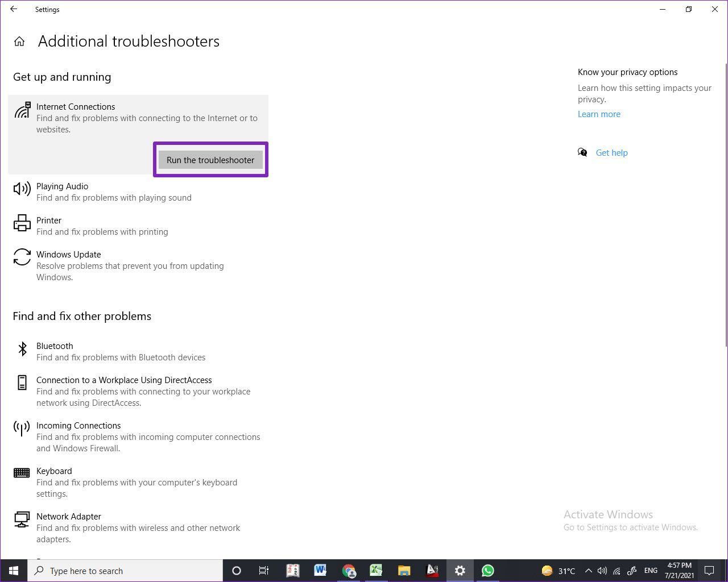Expand Connection to a Workplace Using DirectAccess

coord(124,380)
